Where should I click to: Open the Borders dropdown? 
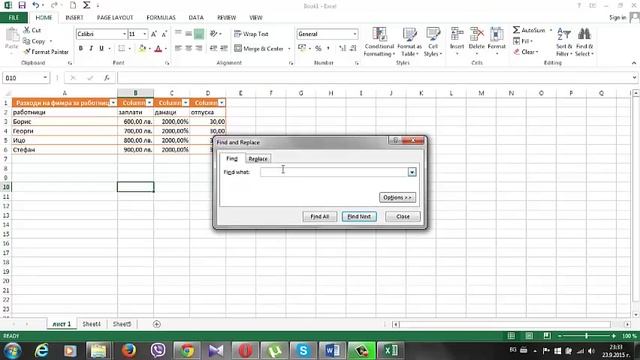[130, 49]
